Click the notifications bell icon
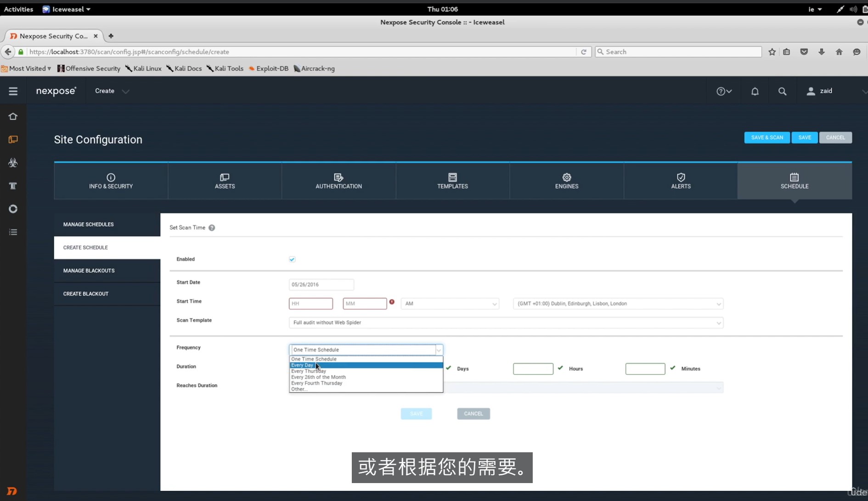The height and width of the screenshot is (501, 868). click(755, 91)
